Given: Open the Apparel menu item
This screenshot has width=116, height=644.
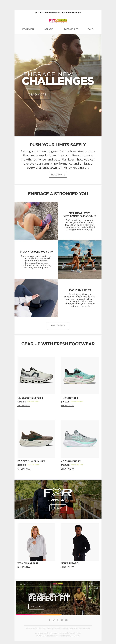Looking at the screenshot, I should point(49,29).
